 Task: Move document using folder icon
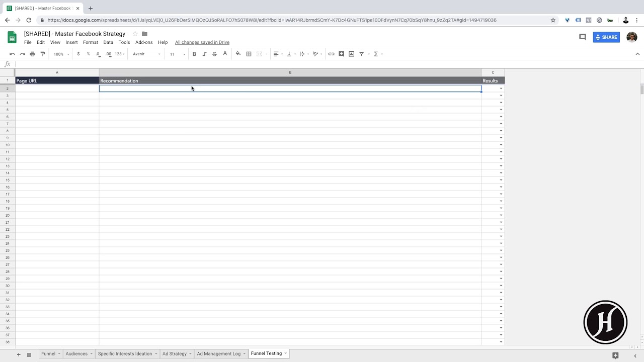point(144,34)
